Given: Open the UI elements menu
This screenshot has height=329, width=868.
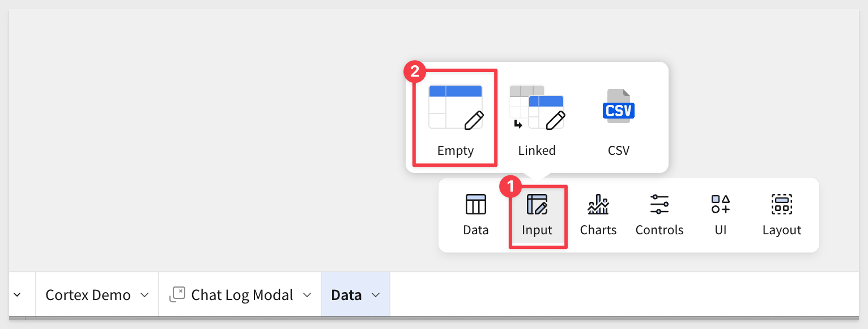Looking at the screenshot, I should (720, 214).
